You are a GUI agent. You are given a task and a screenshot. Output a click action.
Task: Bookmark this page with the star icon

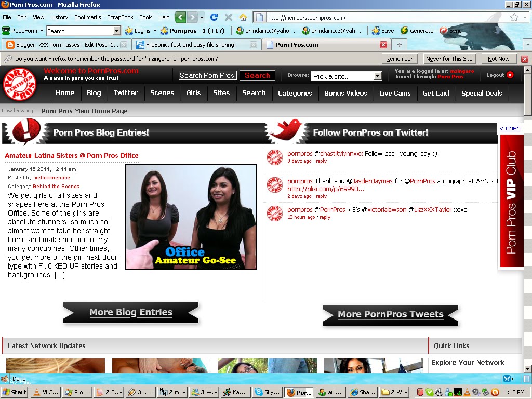coord(514,17)
